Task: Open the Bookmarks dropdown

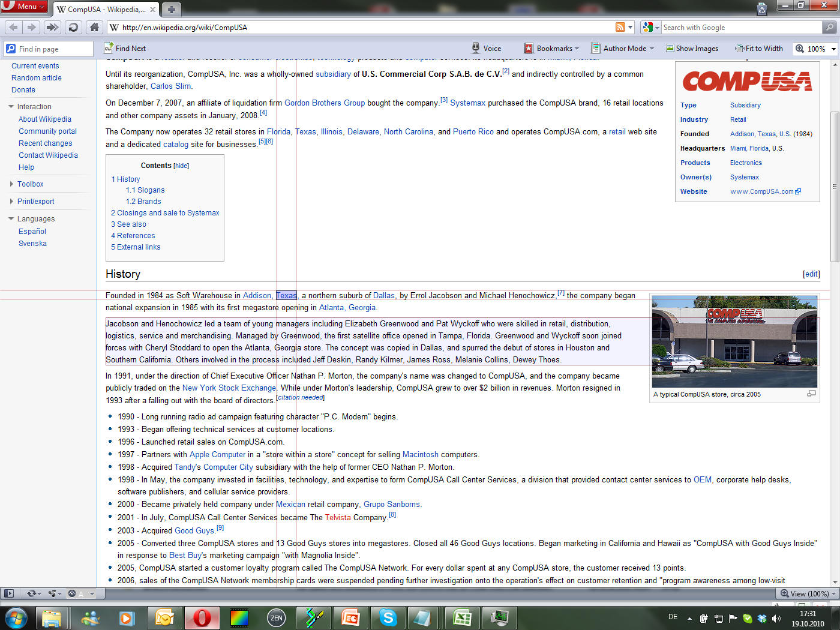Action: click(x=552, y=49)
